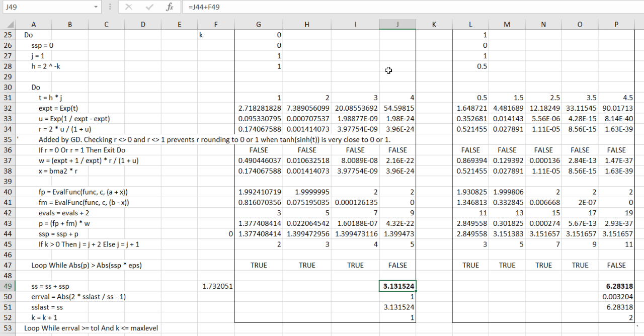Click 'errval = Abs(2 * sslast / ss - 1)' cell
The height and width of the screenshot is (336, 644).
[78, 297]
